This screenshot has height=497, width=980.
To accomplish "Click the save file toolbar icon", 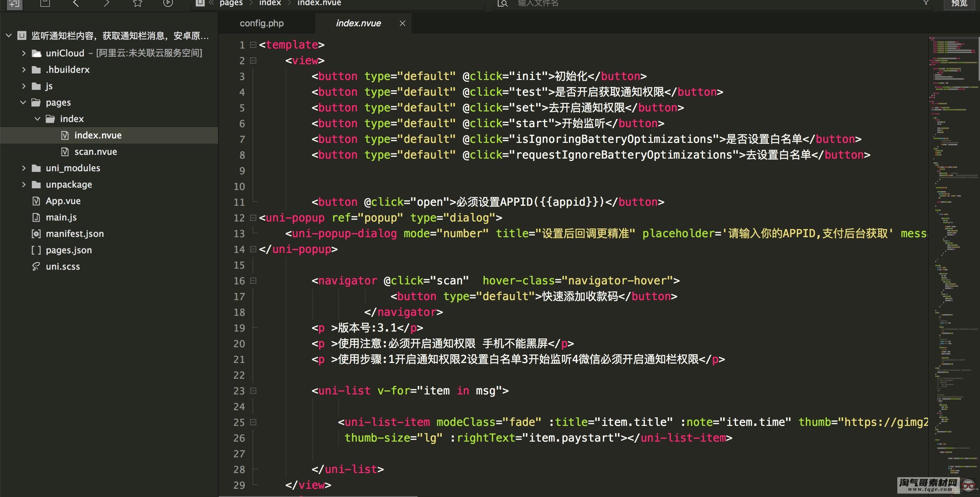I will pos(45,3).
